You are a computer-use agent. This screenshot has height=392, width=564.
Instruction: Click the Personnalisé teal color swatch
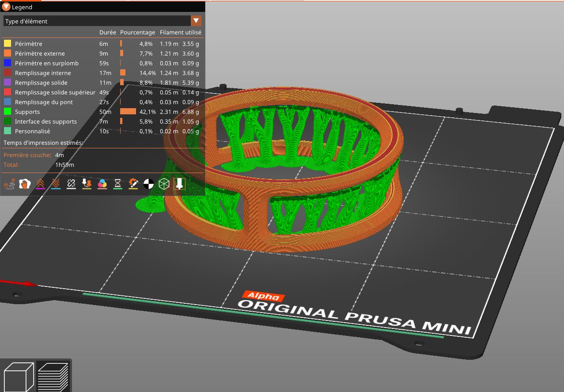pyautogui.click(x=8, y=131)
